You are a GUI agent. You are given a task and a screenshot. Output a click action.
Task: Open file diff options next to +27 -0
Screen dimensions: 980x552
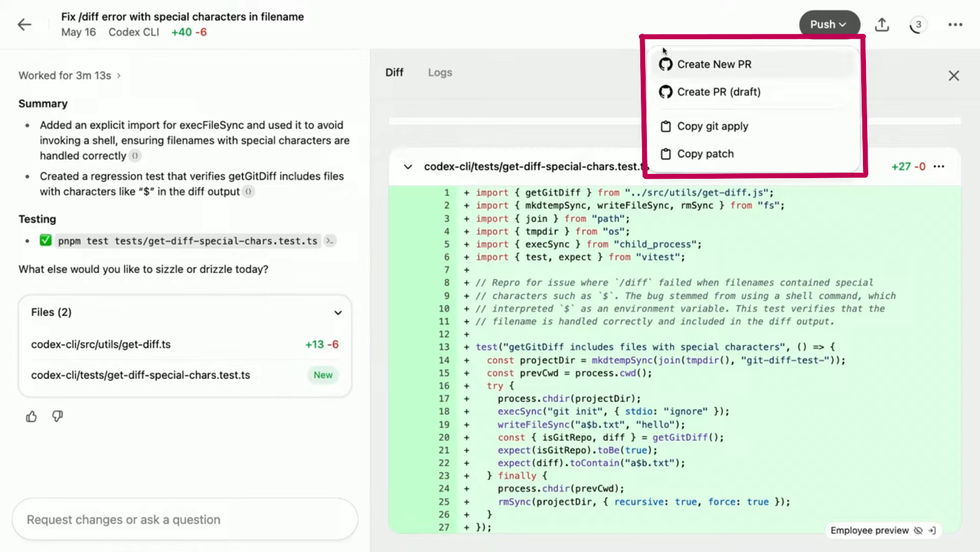pyautogui.click(x=939, y=167)
